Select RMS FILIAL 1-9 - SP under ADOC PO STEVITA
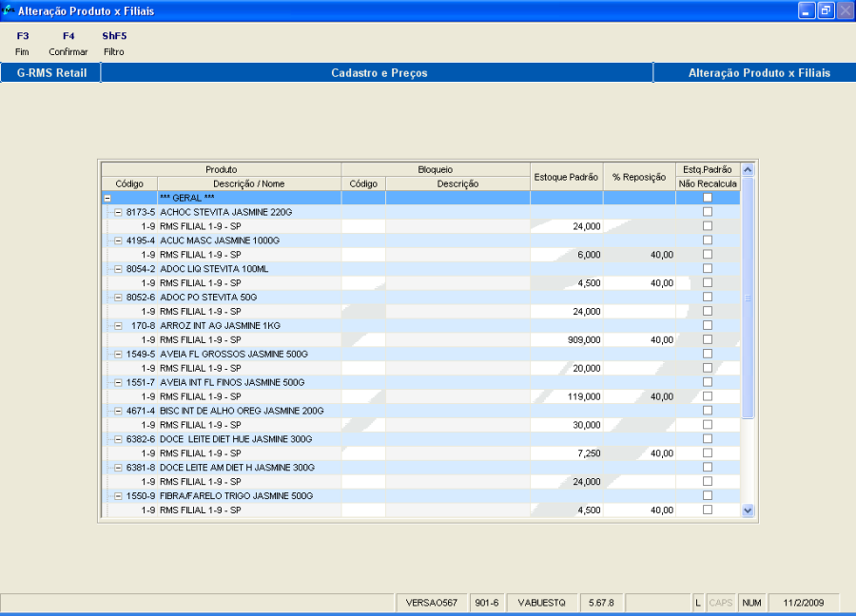The width and height of the screenshot is (856, 616). (x=201, y=312)
